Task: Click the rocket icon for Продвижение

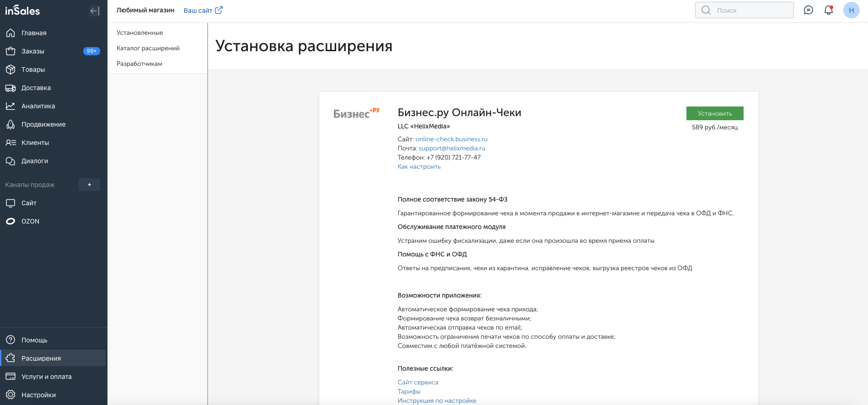Action: pyautogui.click(x=11, y=124)
